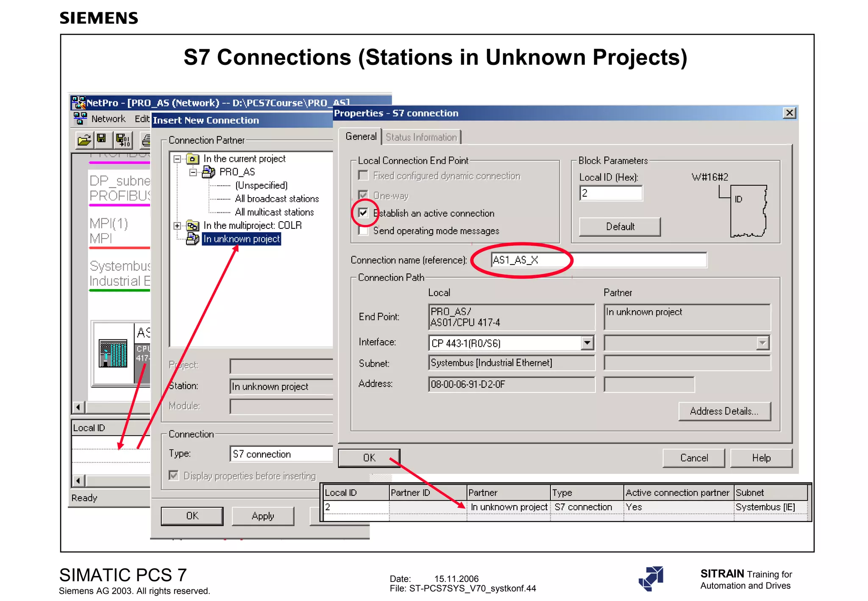Click OK in Properties S7 connection dialog
The width and height of the screenshot is (868, 601).
point(369,458)
